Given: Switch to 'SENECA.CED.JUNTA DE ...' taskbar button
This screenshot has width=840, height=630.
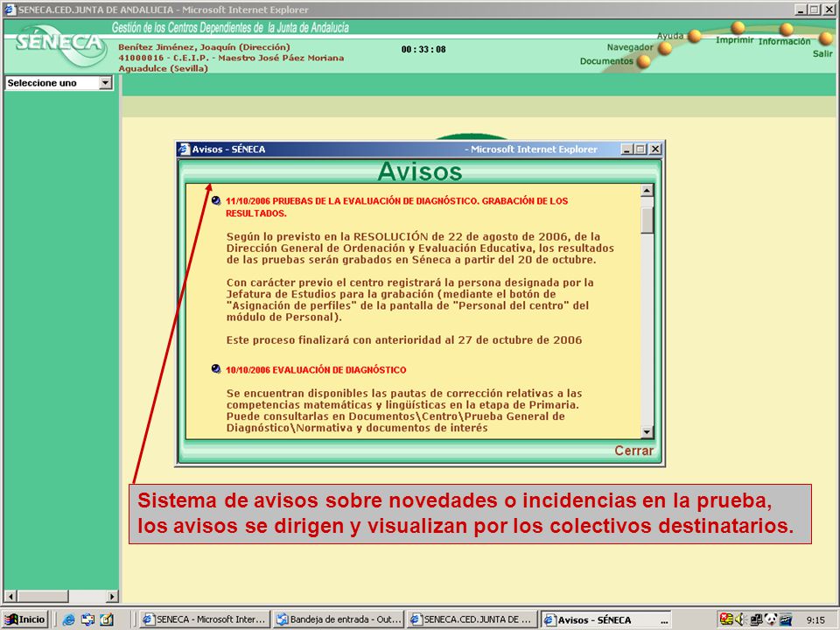Looking at the screenshot, I should [472, 619].
